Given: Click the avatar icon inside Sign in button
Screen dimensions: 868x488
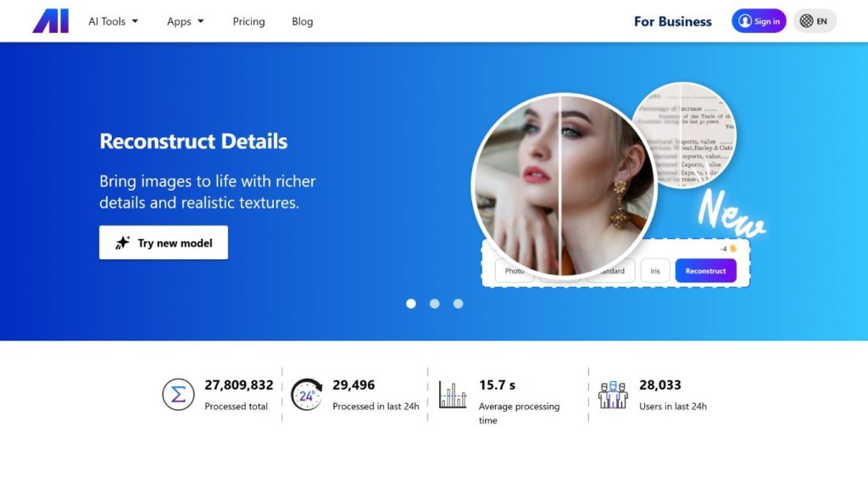Looking at the screenshot, I should [743, 20].
